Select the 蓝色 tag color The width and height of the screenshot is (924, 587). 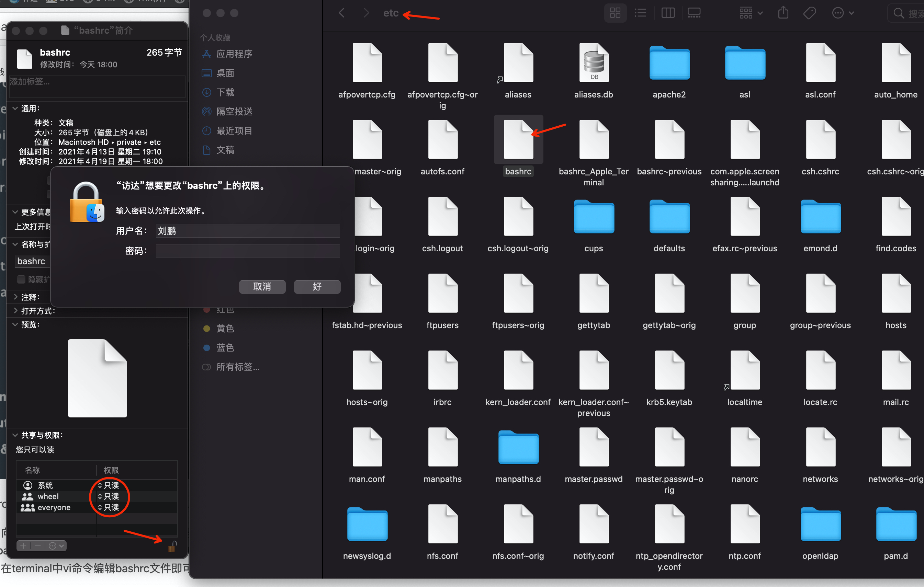[x=225, y=347]
